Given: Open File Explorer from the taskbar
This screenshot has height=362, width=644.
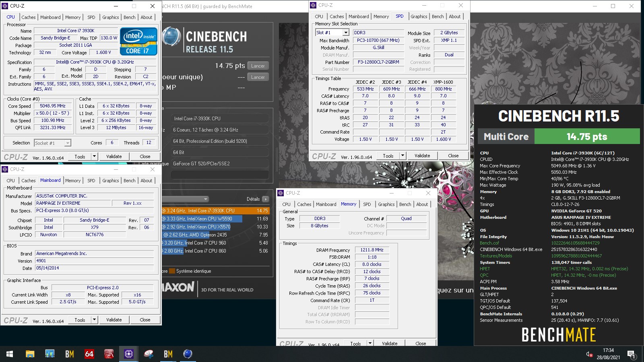Looking at the screenshot, I should coord(30,354).
